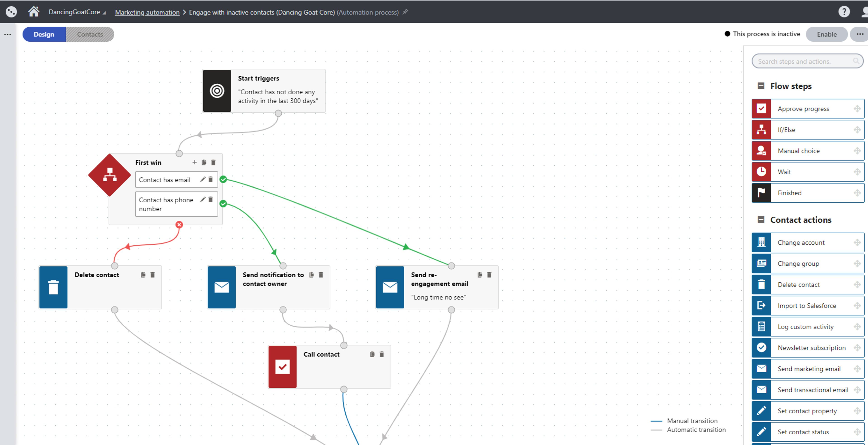
Task: Click the Search steps and actions field
Action: point(807,61)
